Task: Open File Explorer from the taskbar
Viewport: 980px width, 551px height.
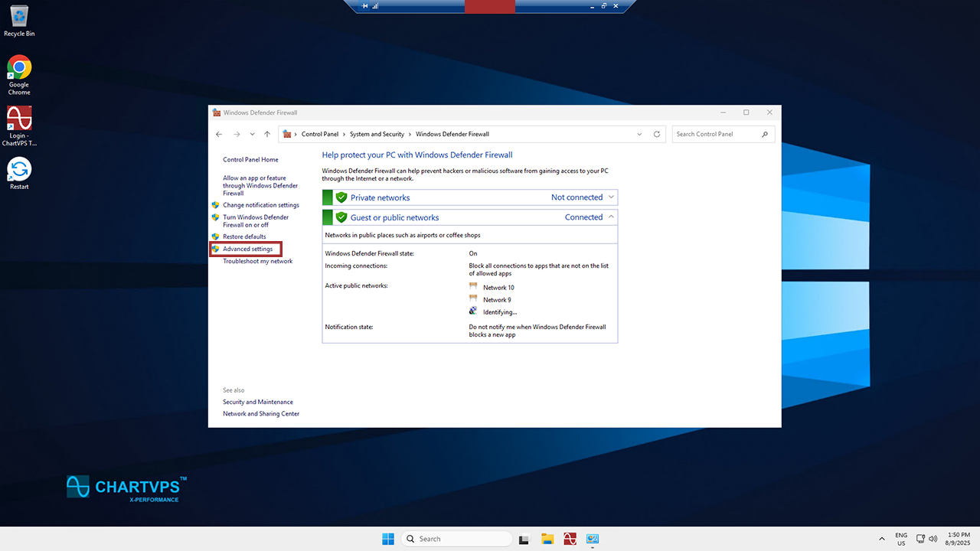Action: (547, 539)
